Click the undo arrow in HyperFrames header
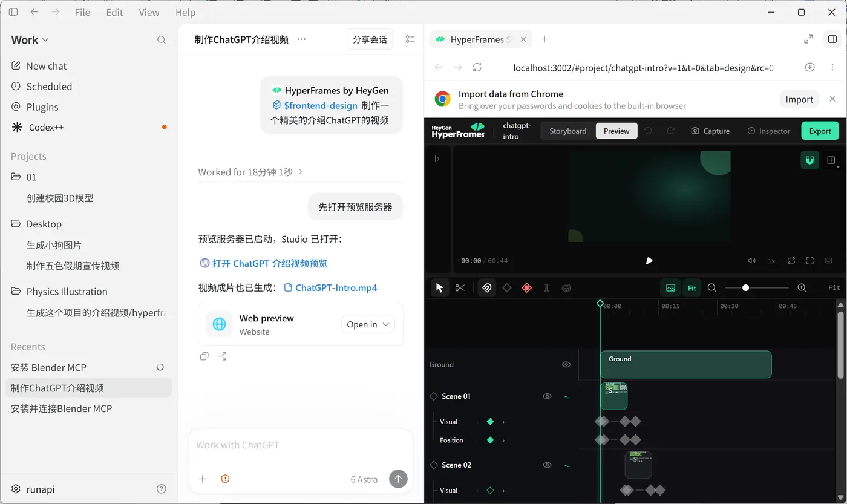This screenshot has height=504, width=847. 648,131
